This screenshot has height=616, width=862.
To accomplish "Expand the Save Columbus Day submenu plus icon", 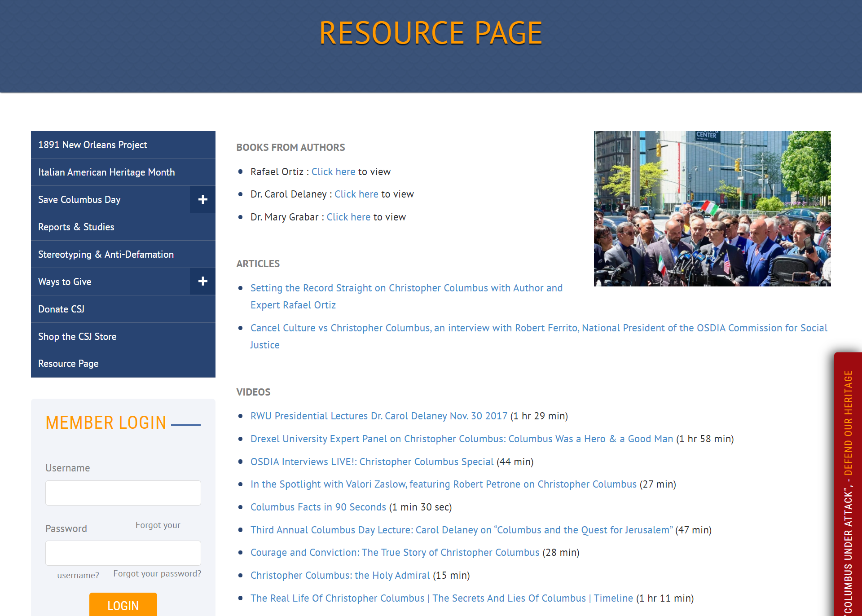I will [202, 199].
